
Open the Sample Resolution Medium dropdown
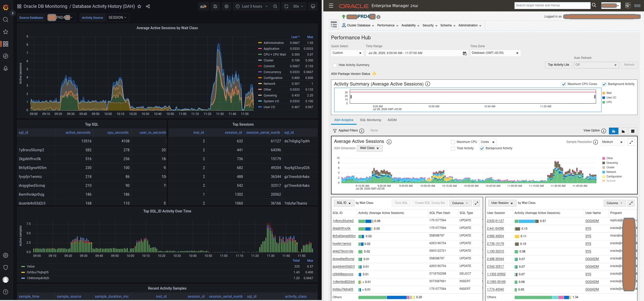pos(613,142)
